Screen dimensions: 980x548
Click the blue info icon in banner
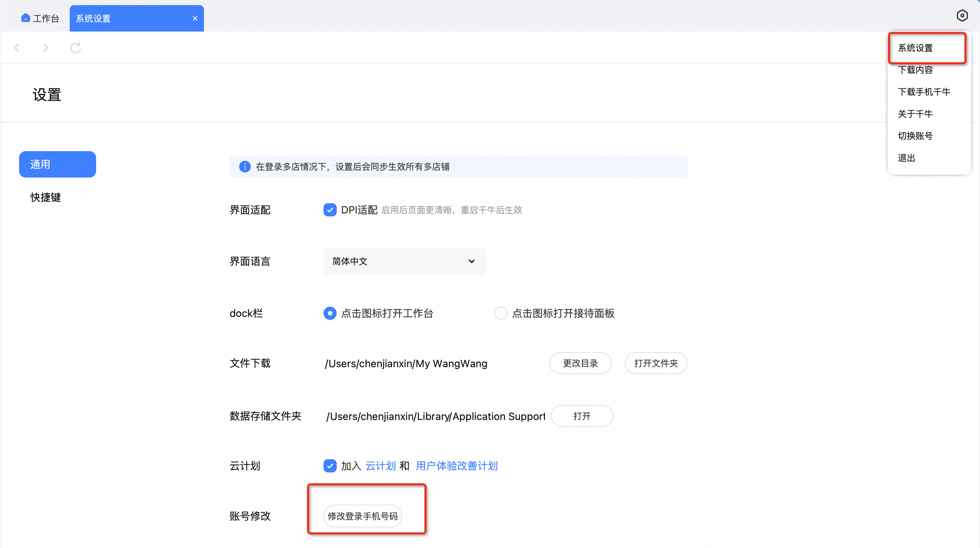245,167
